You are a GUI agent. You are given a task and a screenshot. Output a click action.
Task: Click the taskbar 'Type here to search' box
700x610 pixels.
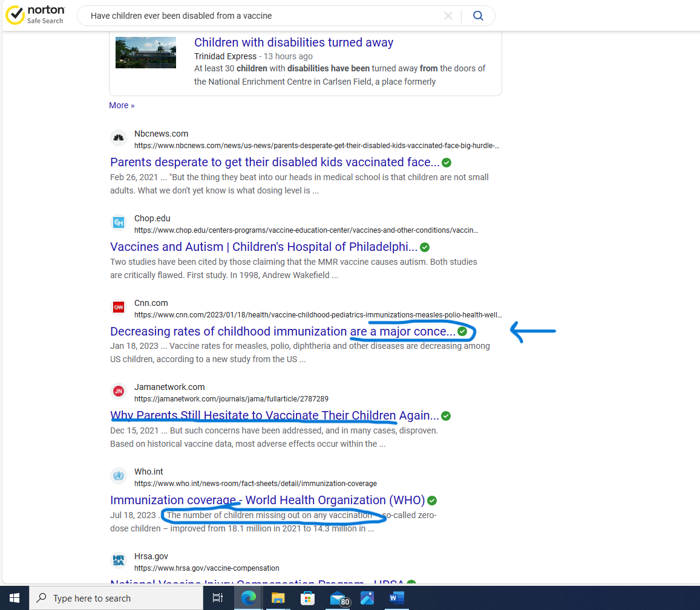point(116,598)
